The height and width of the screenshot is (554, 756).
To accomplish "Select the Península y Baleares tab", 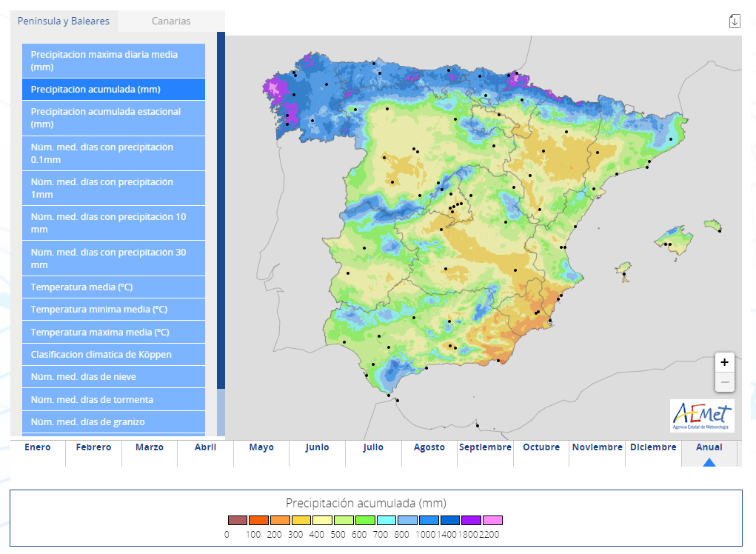I will pyautogui.click(x=64, y=21).
